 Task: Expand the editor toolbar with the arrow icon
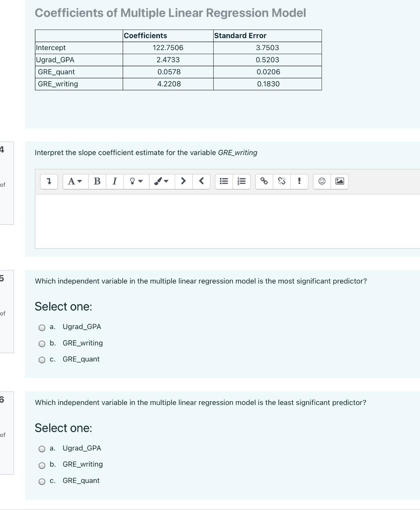pyautogui.click(x=48, y=181)
